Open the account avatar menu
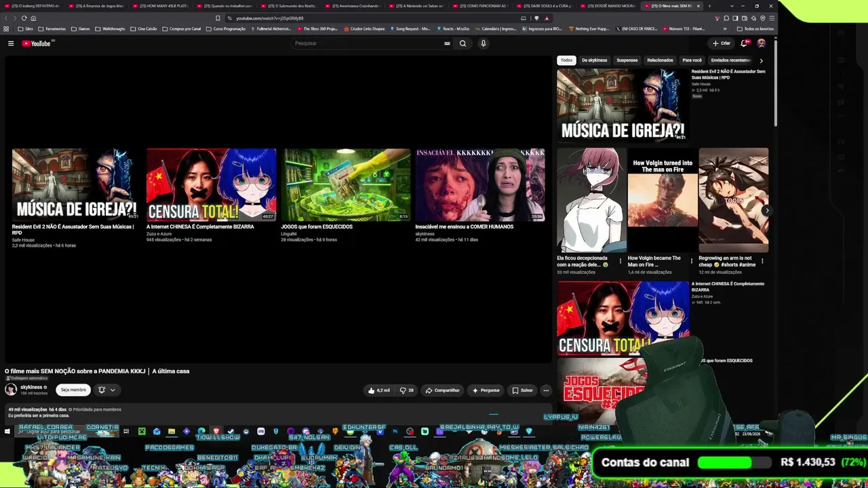Screen dimensions: 868x488 point(761,43)
